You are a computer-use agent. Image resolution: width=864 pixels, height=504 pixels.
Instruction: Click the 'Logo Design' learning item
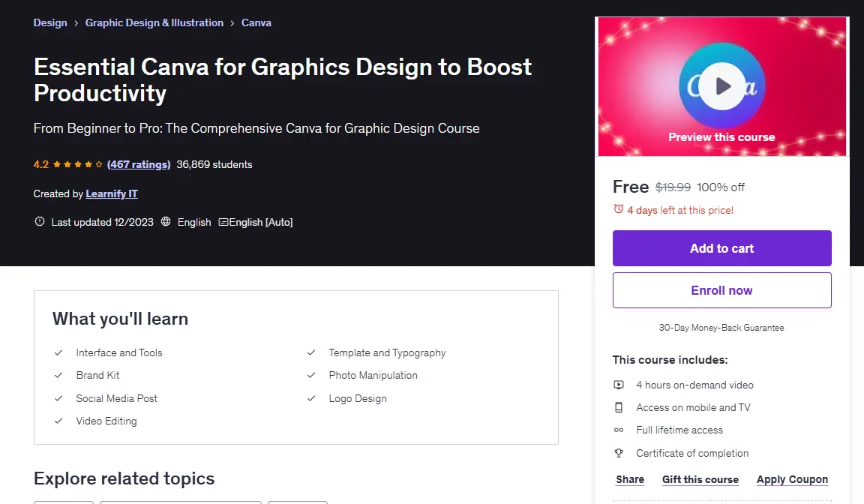click(358, 398)
